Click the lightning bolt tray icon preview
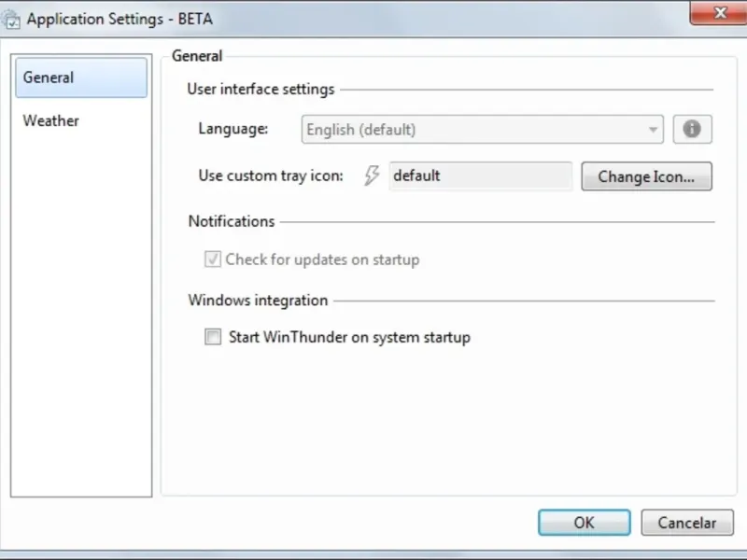Image resolution: width=747 pixels, height=560 pixels. [x=372, y=175]
